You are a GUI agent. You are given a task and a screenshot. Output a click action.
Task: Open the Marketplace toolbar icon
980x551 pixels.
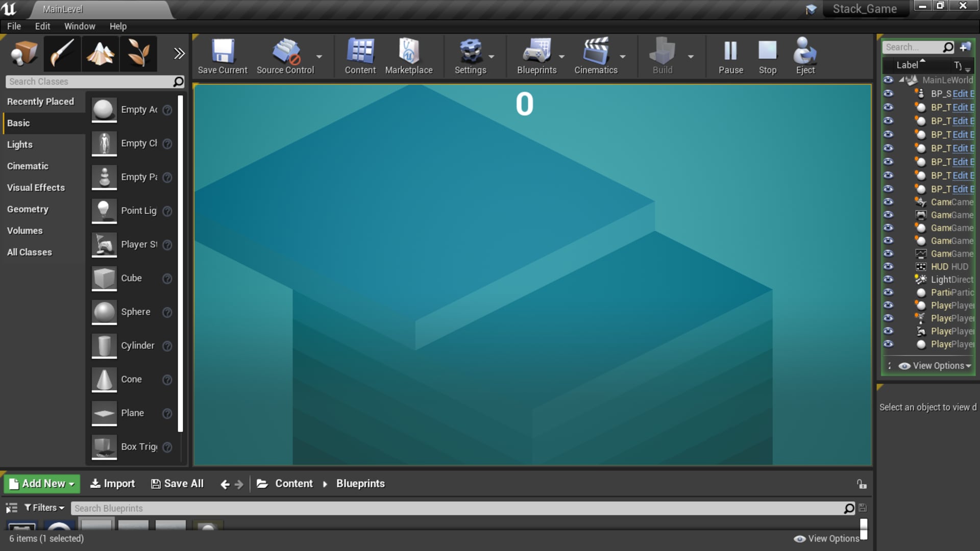tap(408, 52)
